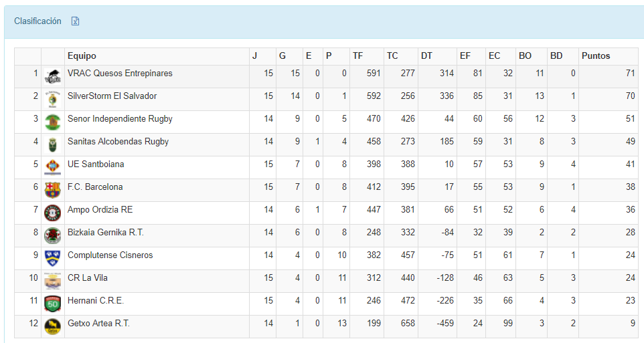Viewport: 644px width, 343px height.
Task: Open the SilverStorm El Salvador team name
Action: click(x=112, y=96)
